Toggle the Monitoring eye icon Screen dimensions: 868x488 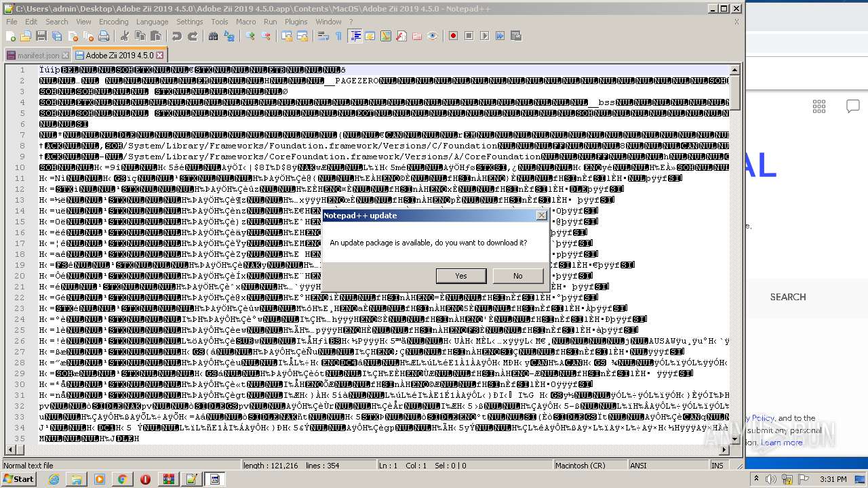coord(433,36)
